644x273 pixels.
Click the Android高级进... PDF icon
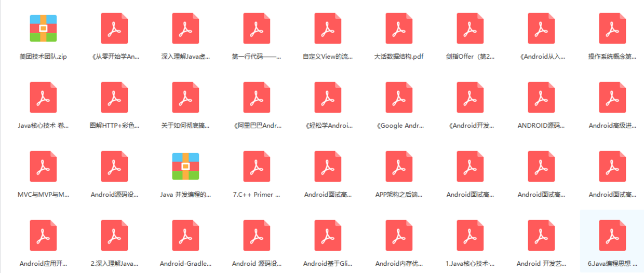(612, 97)
